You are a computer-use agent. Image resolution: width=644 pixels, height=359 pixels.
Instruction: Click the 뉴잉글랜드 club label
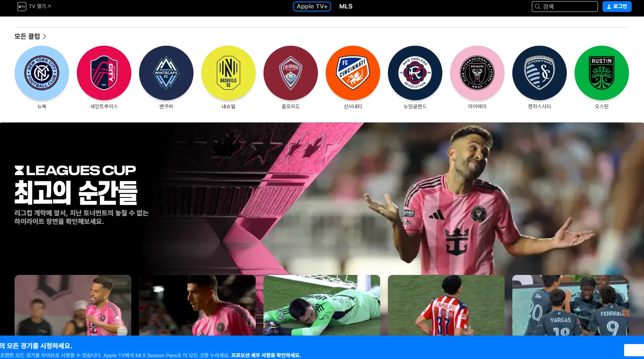415,106
